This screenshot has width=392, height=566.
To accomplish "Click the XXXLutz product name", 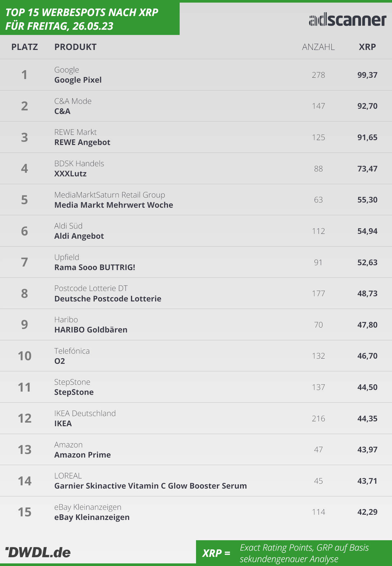I will (71, 174).
